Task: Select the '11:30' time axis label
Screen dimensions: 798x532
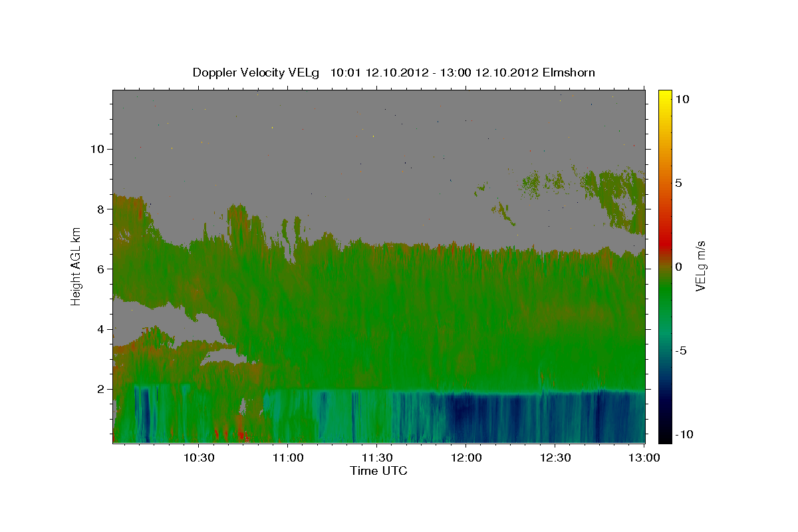Action: point(377,458)
